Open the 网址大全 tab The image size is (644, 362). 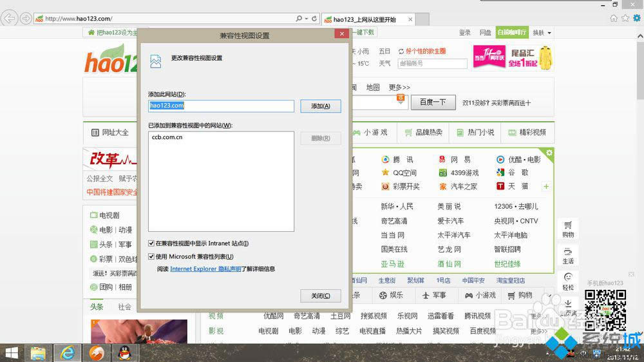click(x=110, y=132)
